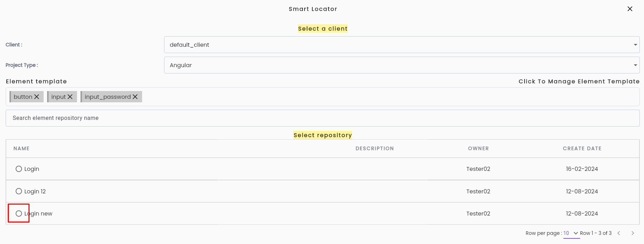Click To Manage Element Template link
This screenshot has height=244, width=644.
click(x=579, y=81)
